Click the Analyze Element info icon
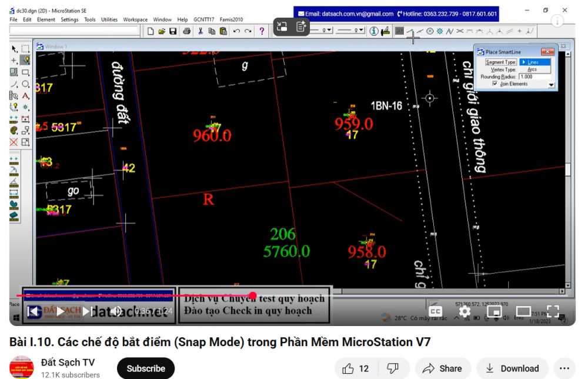 tap(374, 31)
